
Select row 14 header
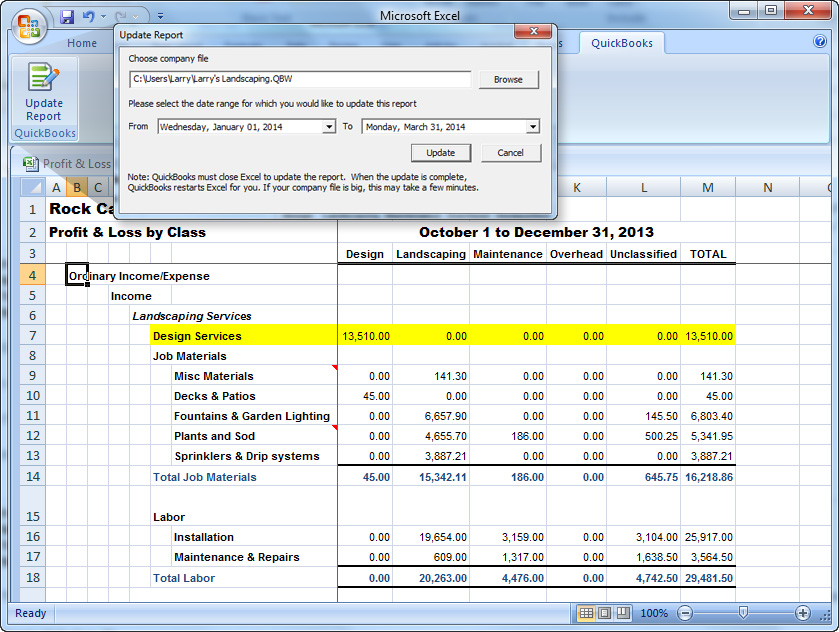(33, 477)
